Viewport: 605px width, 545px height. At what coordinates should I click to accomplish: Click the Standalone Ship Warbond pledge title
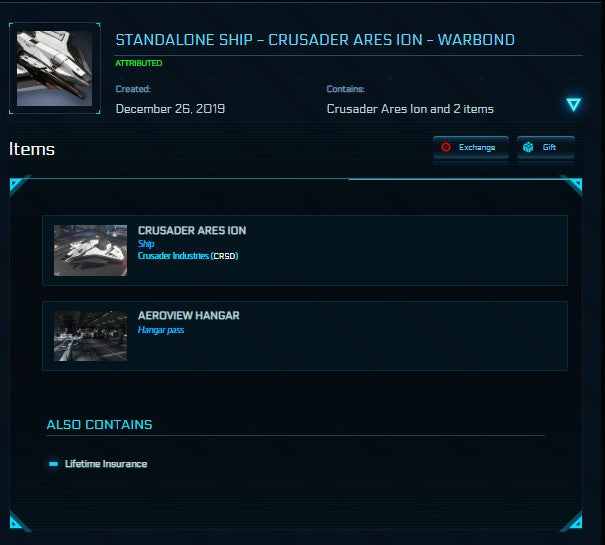pos(315,41)
